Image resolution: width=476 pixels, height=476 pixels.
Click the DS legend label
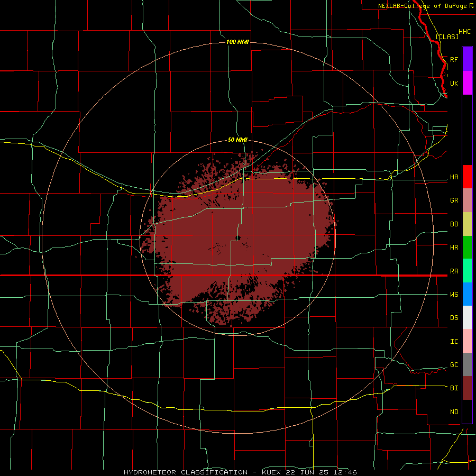(x=454, y=317)
